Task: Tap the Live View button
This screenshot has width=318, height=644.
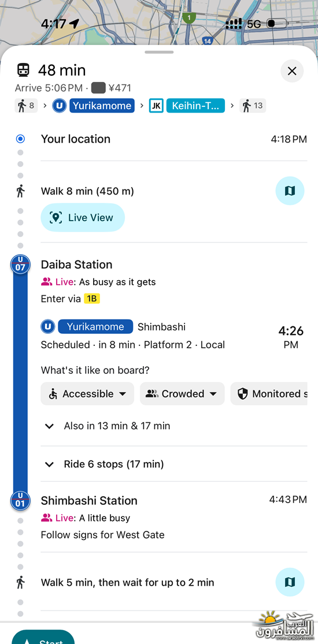Action: coord(83,218)
